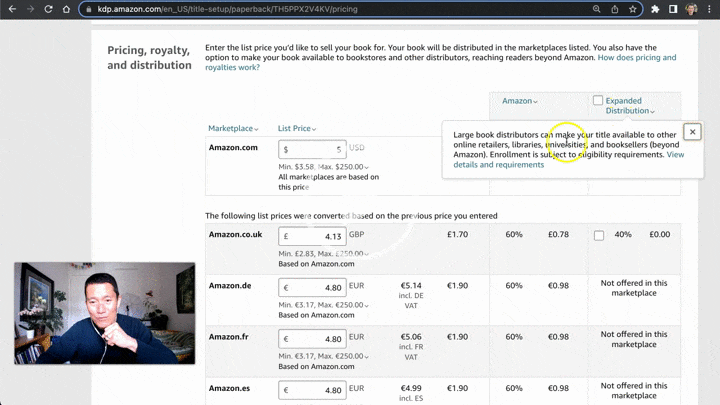This screenshot has height=405, width=720.
Task: Open 'How does pricing and royalties work?' link
Action: (x=636, y=57)
